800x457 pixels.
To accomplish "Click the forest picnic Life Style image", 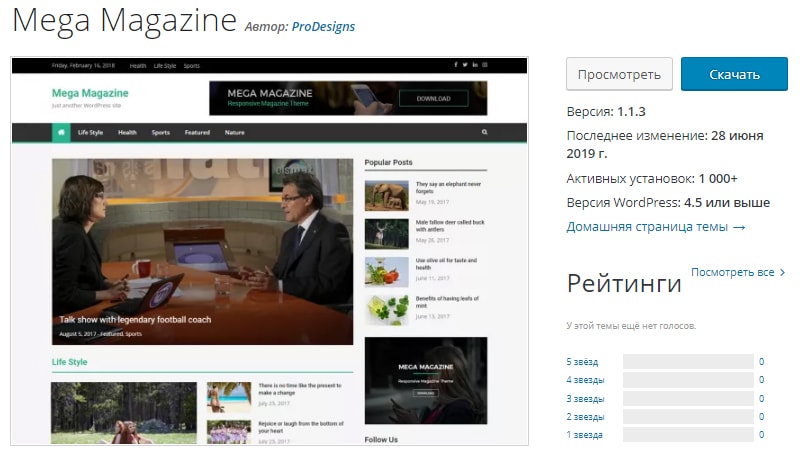I will point(123,413).
